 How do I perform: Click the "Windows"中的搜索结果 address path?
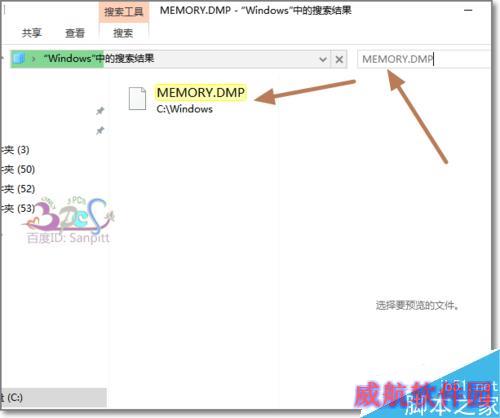99,59
